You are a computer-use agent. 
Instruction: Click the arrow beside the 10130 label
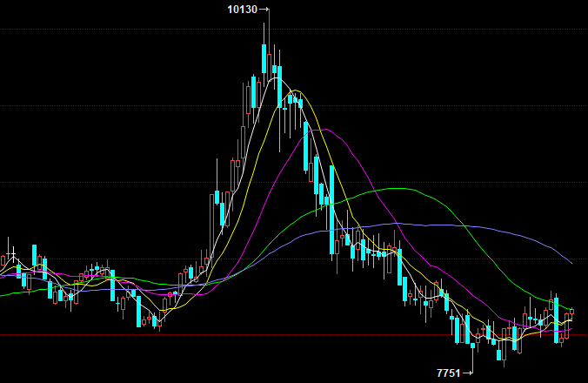[x=264, y=10]
